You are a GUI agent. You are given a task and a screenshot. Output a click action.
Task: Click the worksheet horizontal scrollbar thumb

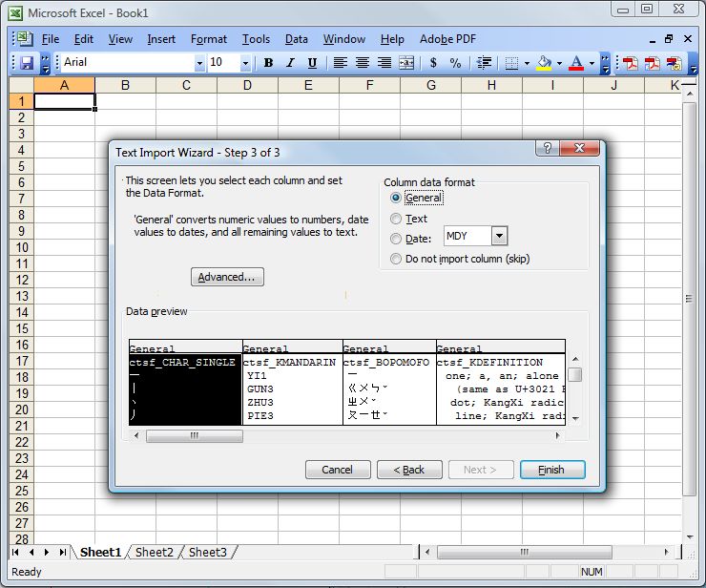point(524,553)
